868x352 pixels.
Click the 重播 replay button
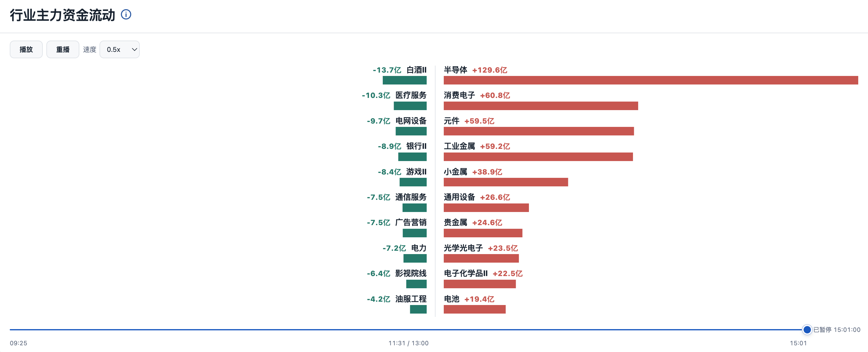tap(63, 49)
